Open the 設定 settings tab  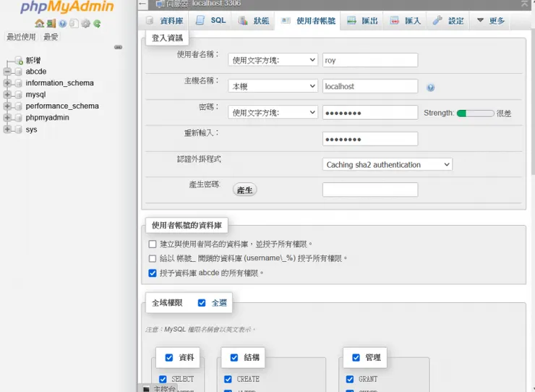pyautogui.click(x=448, y=21)
